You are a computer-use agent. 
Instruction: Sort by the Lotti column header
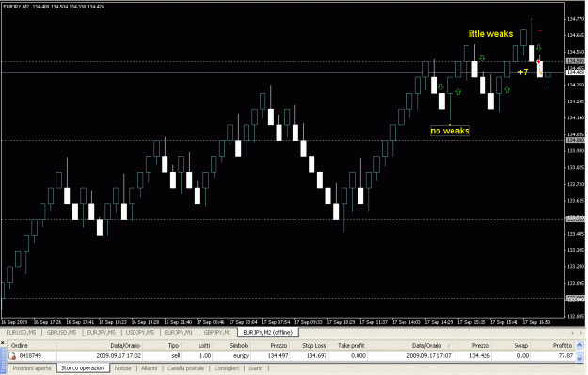click(x=204, y=346)
